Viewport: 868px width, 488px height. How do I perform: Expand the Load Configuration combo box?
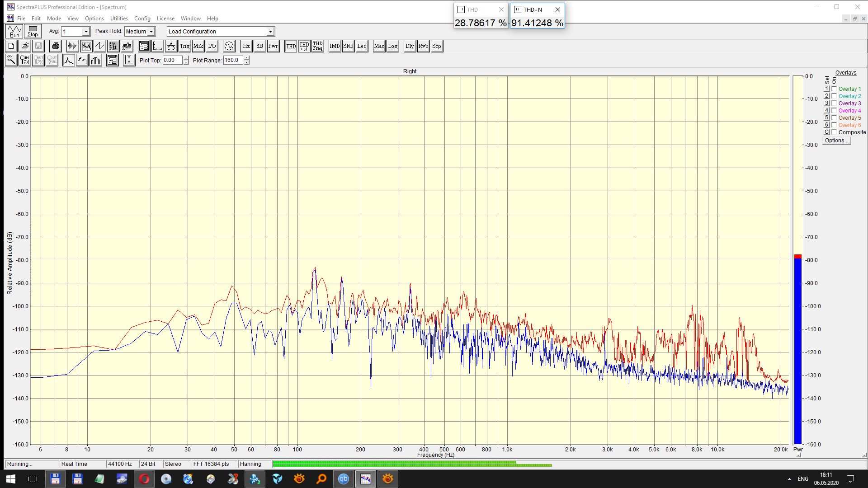(x=270, y=32)
